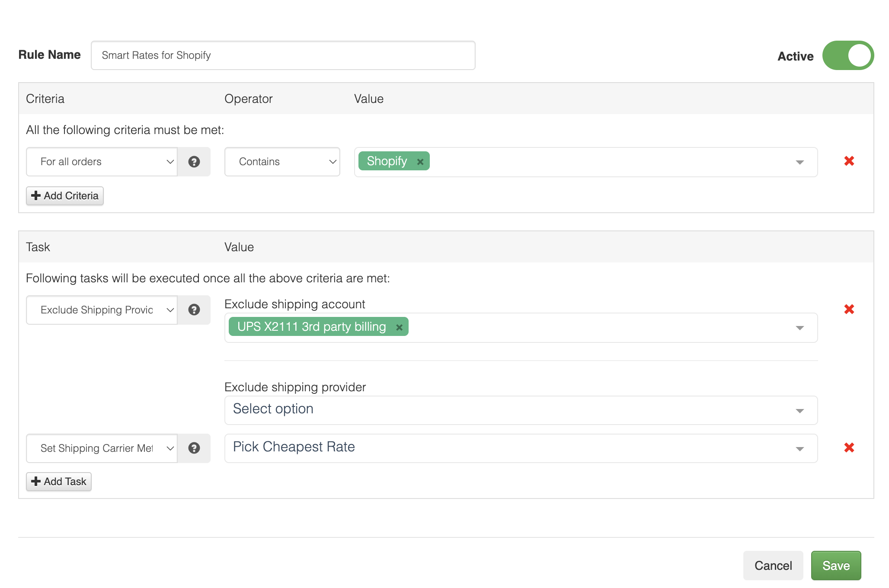The width and height of the screenshot is (889, 588).
Task: Click the Add Task button
Action: coord(59,482)
